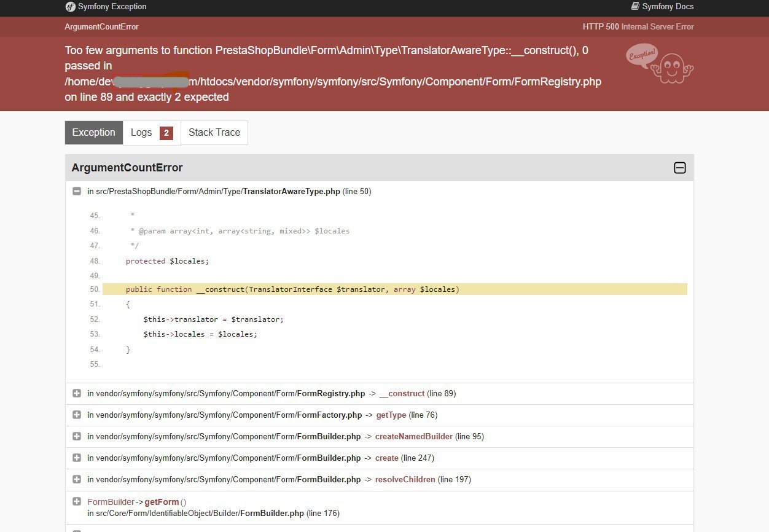The image size is (769, 532).
Task: Click highlighted code line 50
Action: point(394,289)
